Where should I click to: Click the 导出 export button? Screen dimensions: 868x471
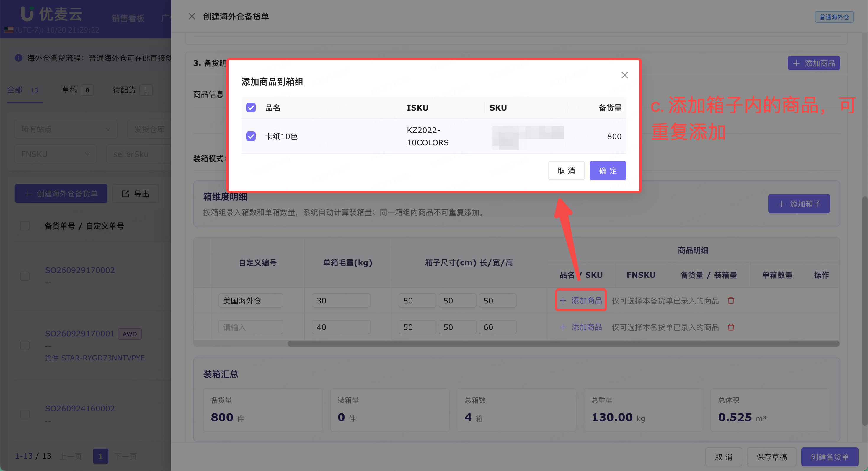(x=135, y=194)
